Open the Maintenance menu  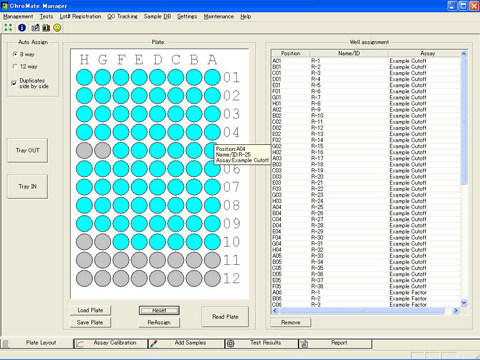pos(219,16)
